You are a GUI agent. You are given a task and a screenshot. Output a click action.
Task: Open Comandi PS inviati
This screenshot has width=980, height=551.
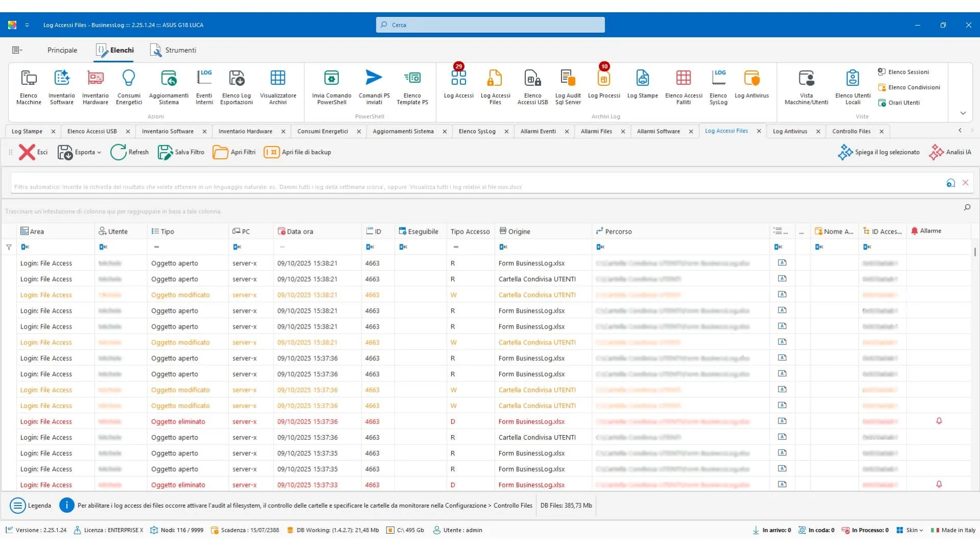[x=374, y=87]
